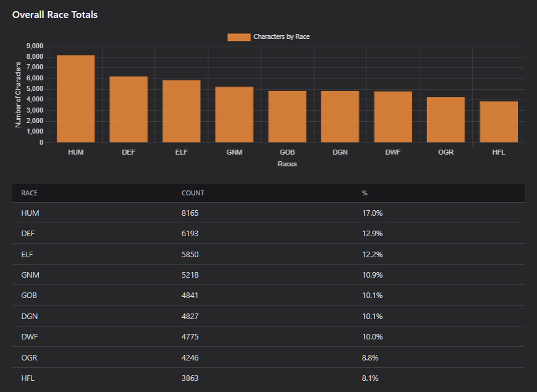The image size is (537, 392).
Task: Select the HUM bar in chart
Action: (x=75, y=99)
